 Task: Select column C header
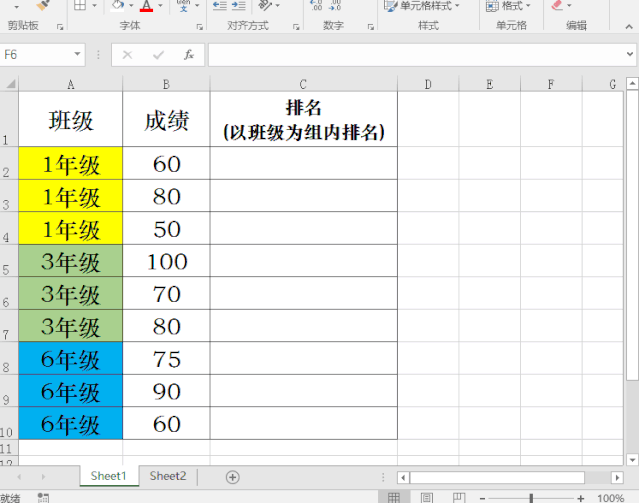pos(303,84)
